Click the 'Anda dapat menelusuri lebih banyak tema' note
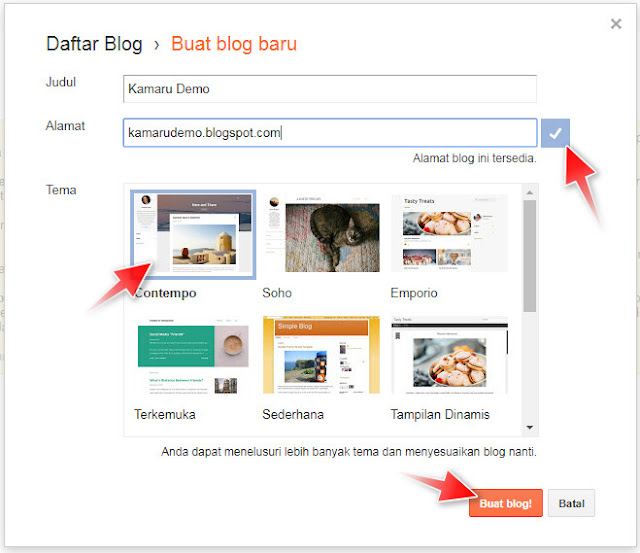Image resolution: width=640 pixels, height=553 pixels. tap(349, 452)
